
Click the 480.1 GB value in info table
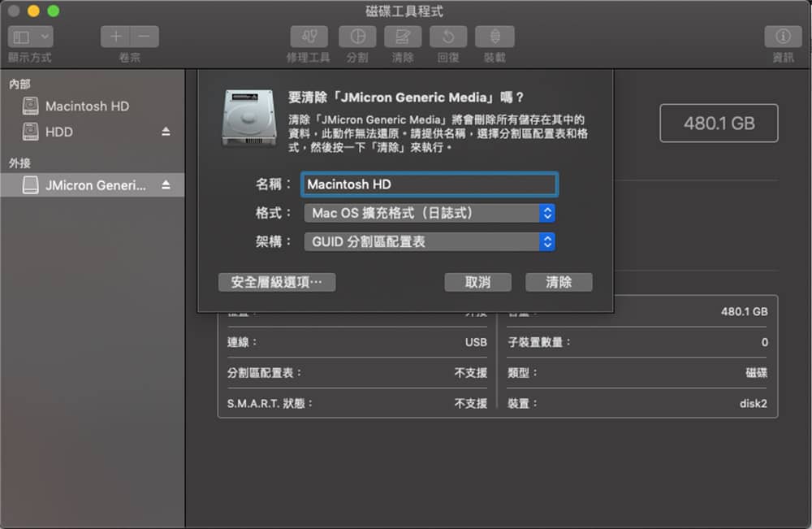click(x=745, y=312)
